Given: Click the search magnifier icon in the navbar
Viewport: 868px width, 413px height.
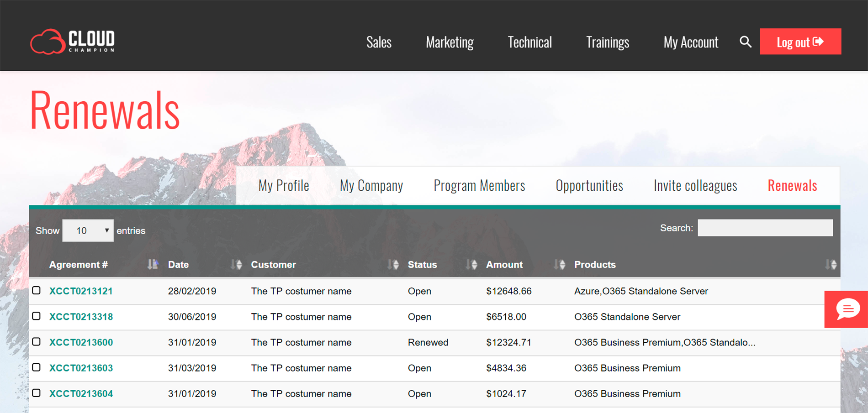Looking at the screenshot, I should click(x=745, y=42).
